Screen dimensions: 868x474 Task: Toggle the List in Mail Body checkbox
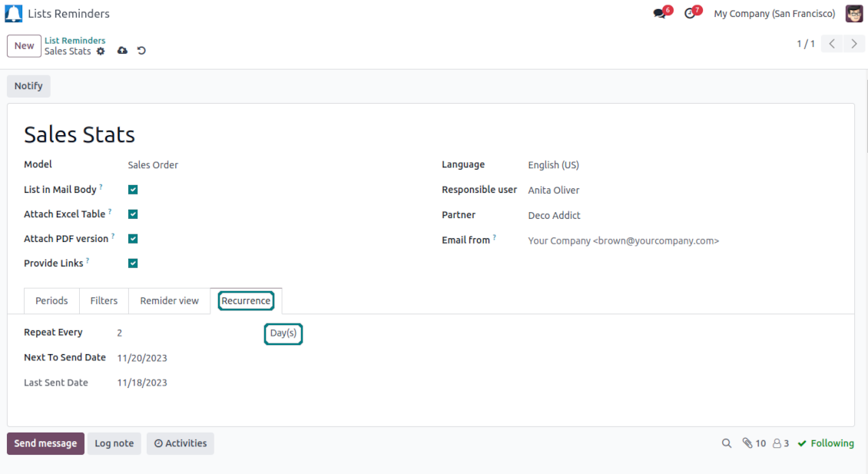(x=133, y=190)
